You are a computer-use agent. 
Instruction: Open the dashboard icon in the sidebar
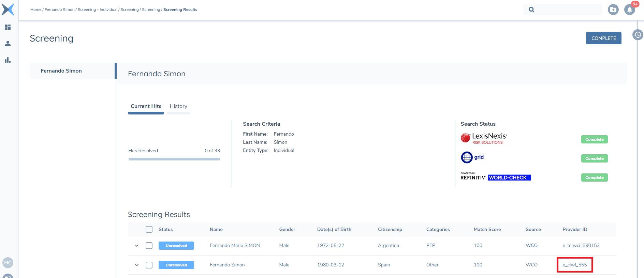(8, 27)
